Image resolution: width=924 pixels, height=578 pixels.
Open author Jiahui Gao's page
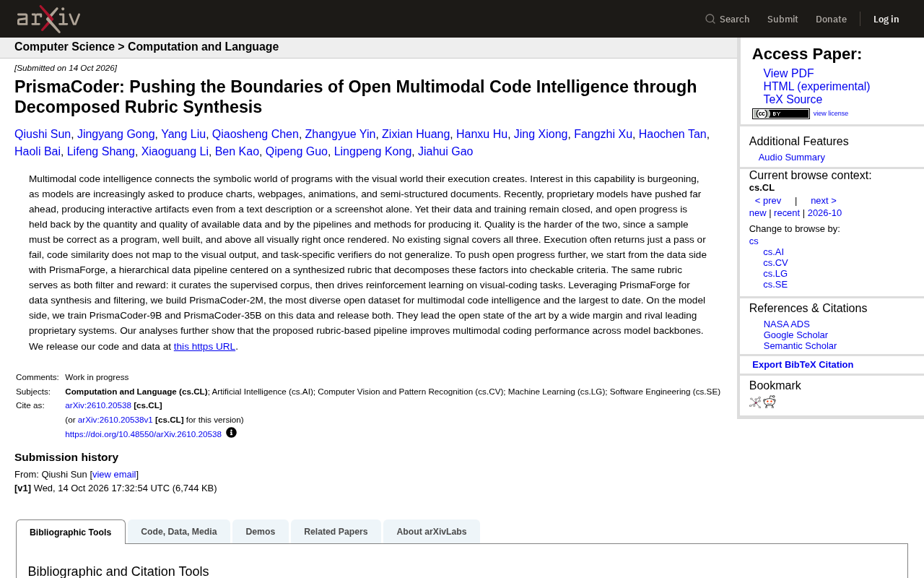445,152
